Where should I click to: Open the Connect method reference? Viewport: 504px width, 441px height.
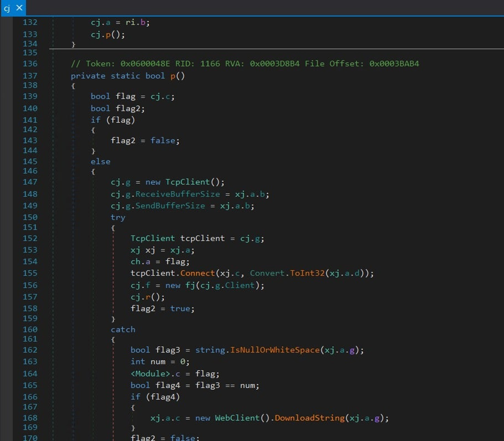click(197, 273)
